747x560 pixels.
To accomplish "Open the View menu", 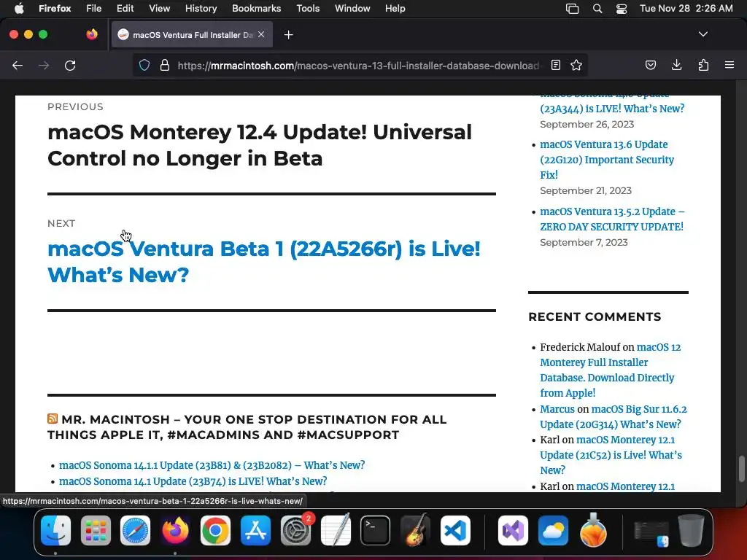I will coord(159,9).
